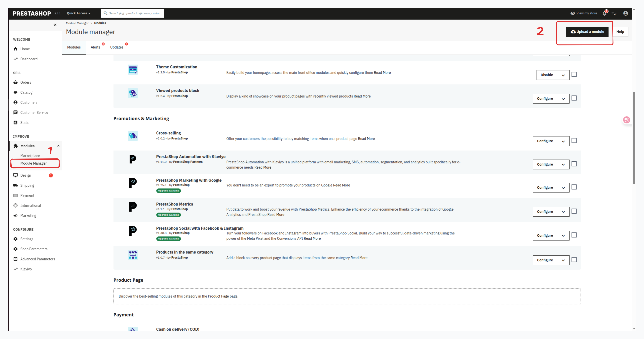Viewport: 644px width, 339px height.
Task: Click the Cross-selling module icon
Action: [133, 136]
